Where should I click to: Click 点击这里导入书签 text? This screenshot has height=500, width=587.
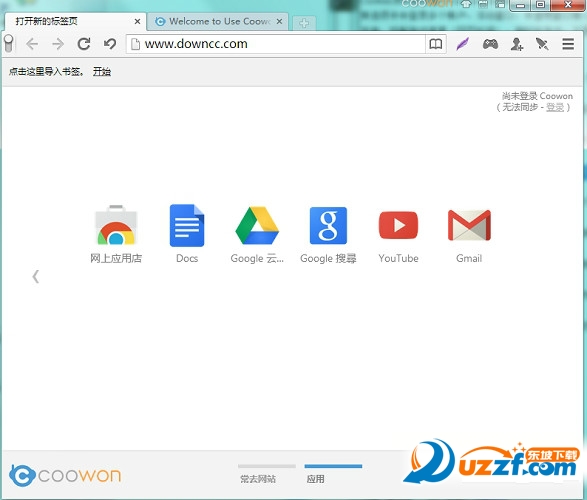pyautogui.click(x=46, y=71)
